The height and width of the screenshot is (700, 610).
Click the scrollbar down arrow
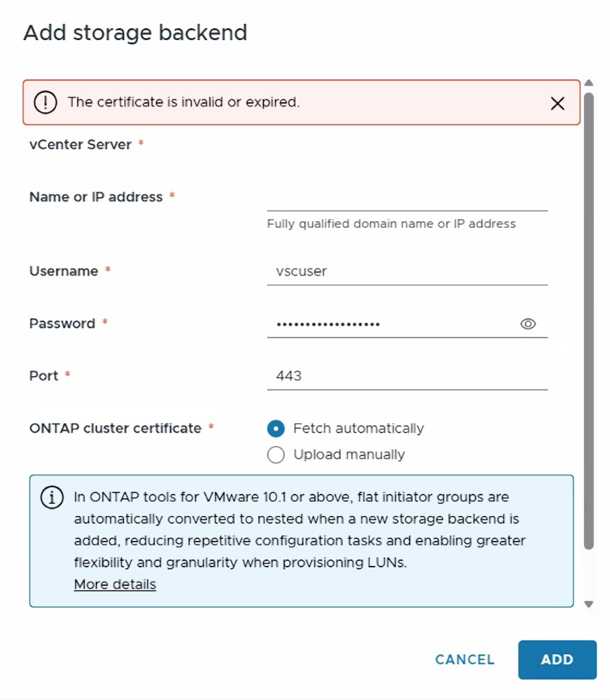pyautogui.click(x=589, y=604)
